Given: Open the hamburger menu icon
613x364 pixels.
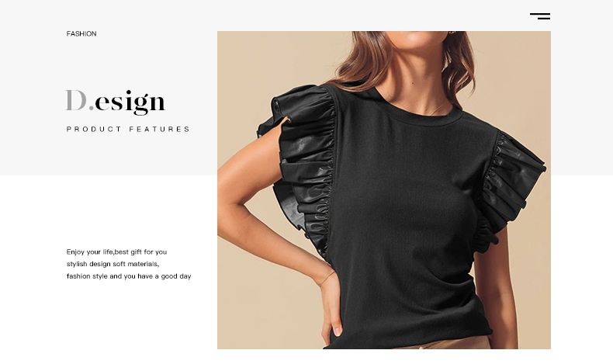Looking at the screenshot, I should pos(540,16).
